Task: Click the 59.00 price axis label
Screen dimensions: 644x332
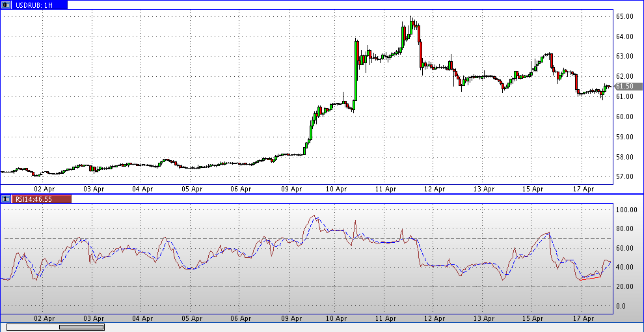Action: 624,137
